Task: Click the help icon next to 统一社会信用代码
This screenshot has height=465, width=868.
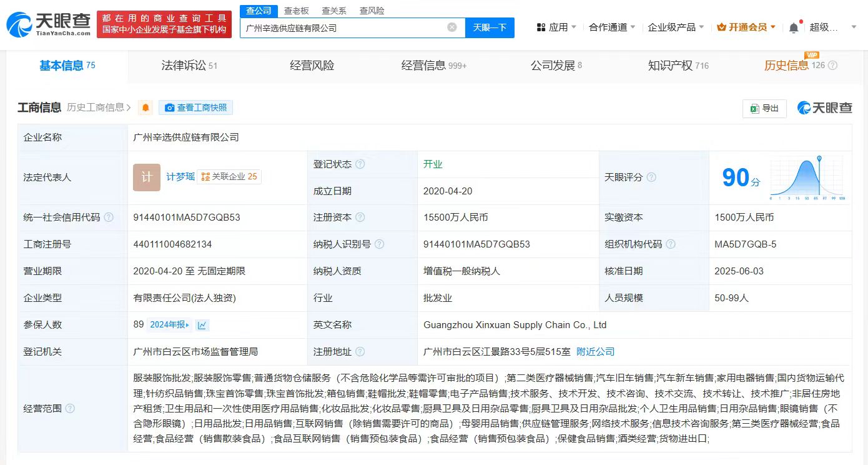Action: coord(109,217)
